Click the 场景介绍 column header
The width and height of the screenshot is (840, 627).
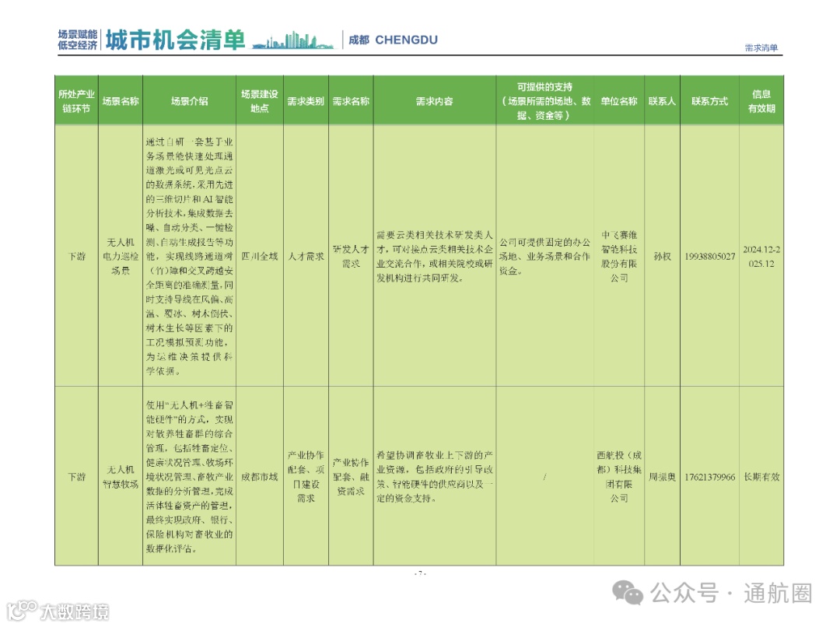189,101
